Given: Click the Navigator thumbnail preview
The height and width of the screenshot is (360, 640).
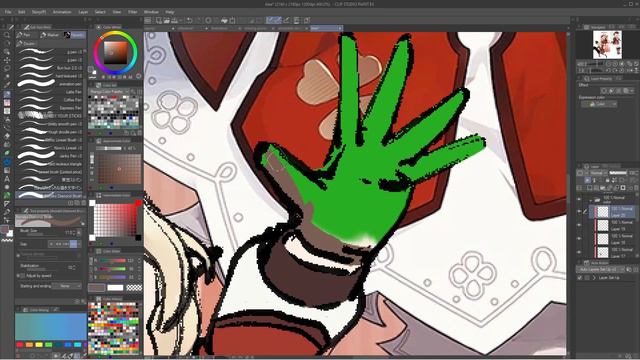Looking at the screenshot, I should pyautogui.click(x=607, y=44).
